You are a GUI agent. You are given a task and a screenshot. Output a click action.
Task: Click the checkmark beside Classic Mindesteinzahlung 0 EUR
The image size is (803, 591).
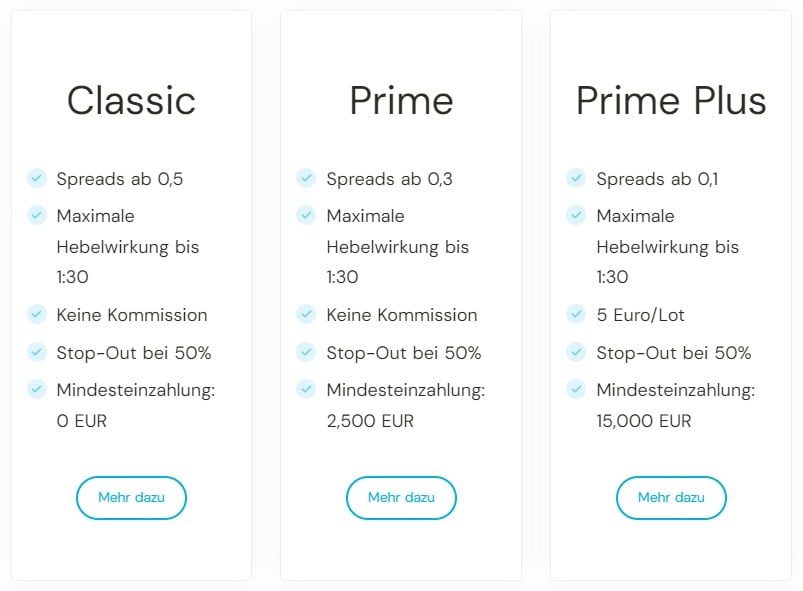point(37,388)
